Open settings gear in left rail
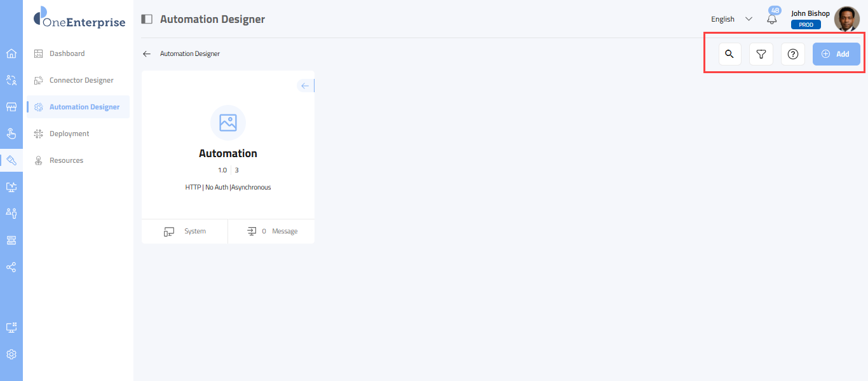Image resolution: width=868 pixels, height=381 pixels. click(11, 354)
